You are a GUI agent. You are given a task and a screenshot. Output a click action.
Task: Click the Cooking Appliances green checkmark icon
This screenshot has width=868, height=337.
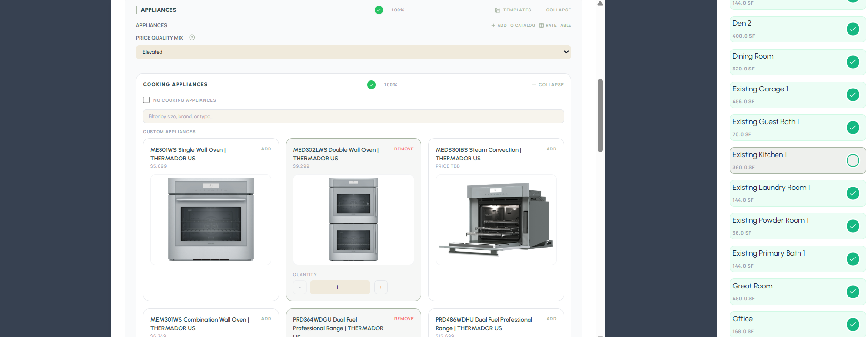[371, 85]
